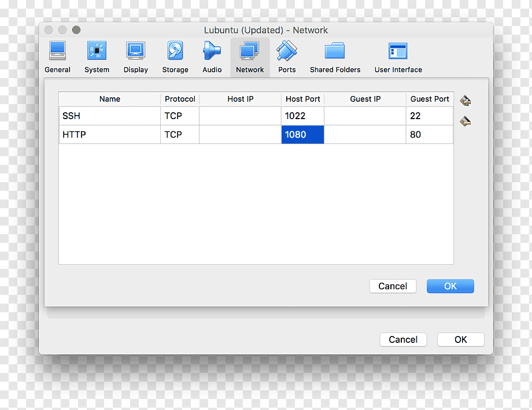This screenshot has height=410, width=532.
Task: Cancel the port forwarding dialog
Action: (x=393, y=286)
